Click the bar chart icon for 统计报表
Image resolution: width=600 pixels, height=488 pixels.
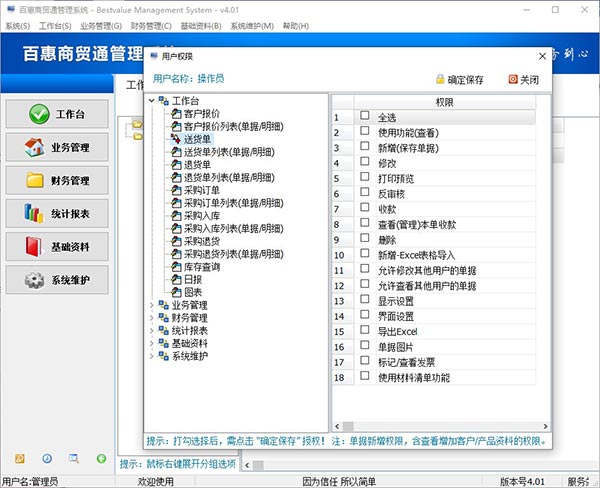(x=34, y=213)
